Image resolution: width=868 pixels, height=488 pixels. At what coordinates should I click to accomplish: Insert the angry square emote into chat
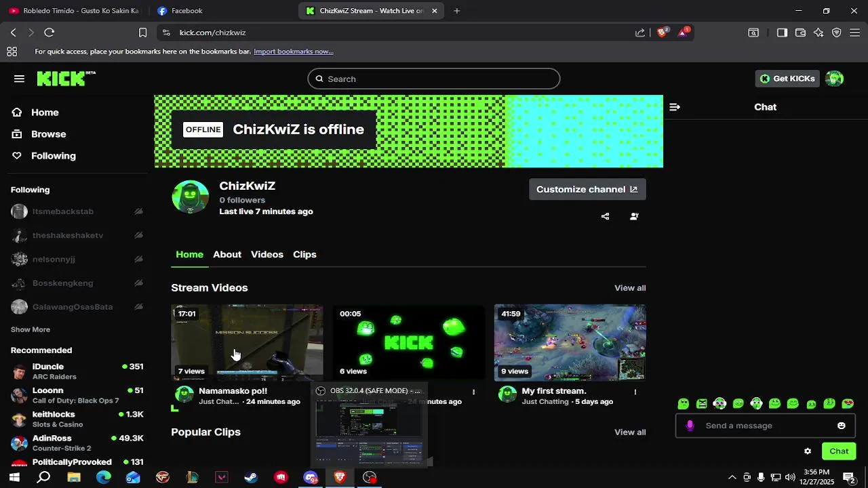point(702,404)
